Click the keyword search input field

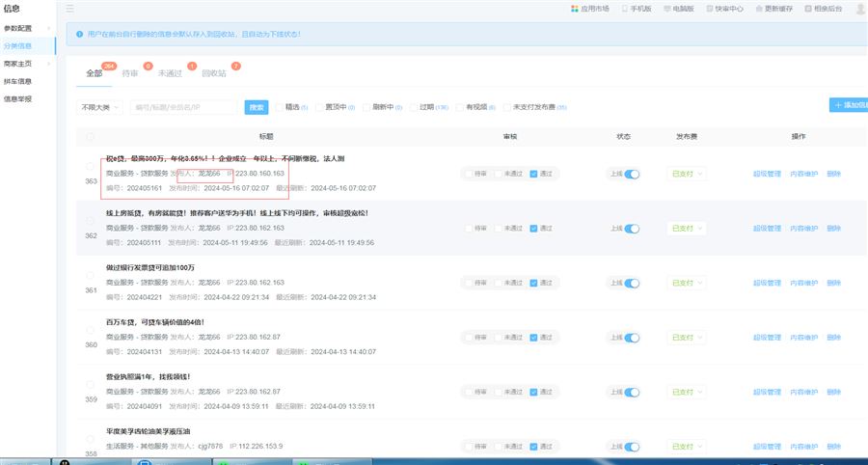pyautogui.click(x=183, y=107)
